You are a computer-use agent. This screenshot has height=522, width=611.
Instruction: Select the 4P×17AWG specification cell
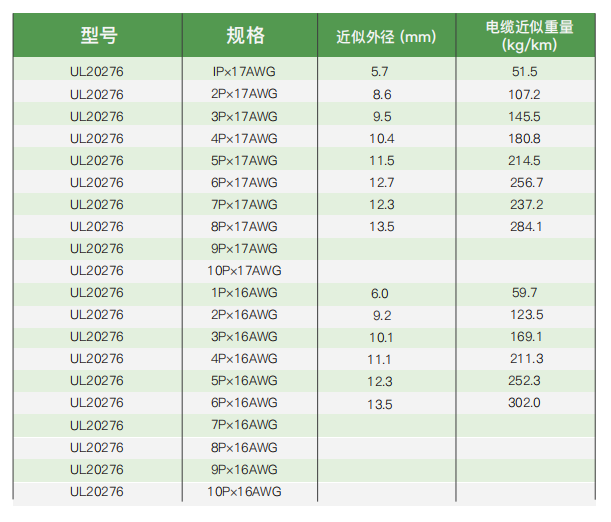245,138
